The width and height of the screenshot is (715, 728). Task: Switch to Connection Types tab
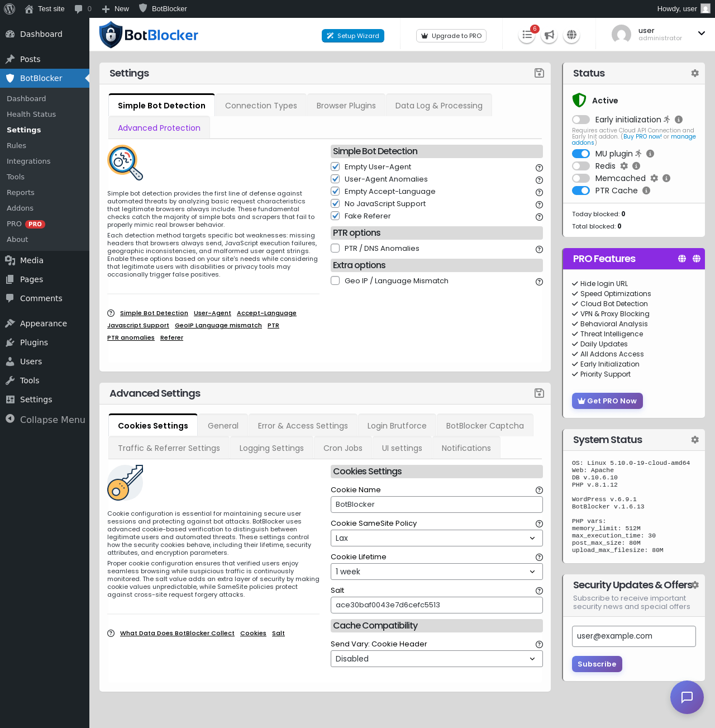tap(261, 106)
